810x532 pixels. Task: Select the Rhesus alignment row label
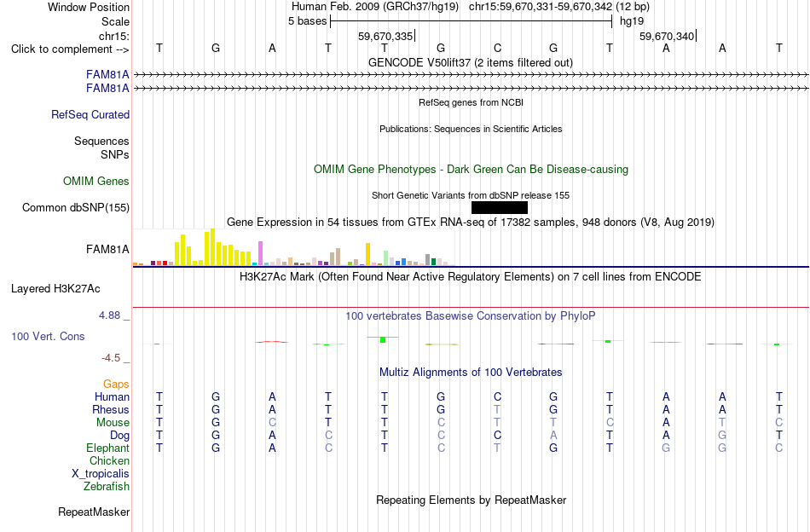pos(111,409)
